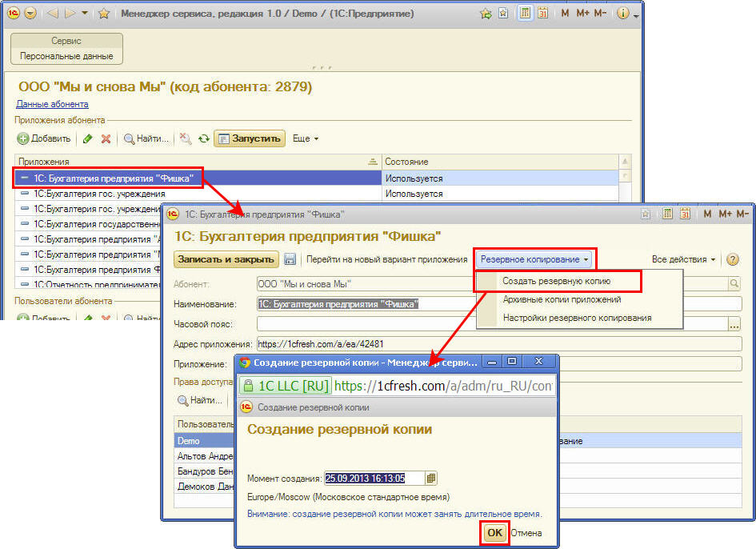Click the Момент создания date field
The height and width of the screenshot is (549, 756).
click(x=374, y=478)
